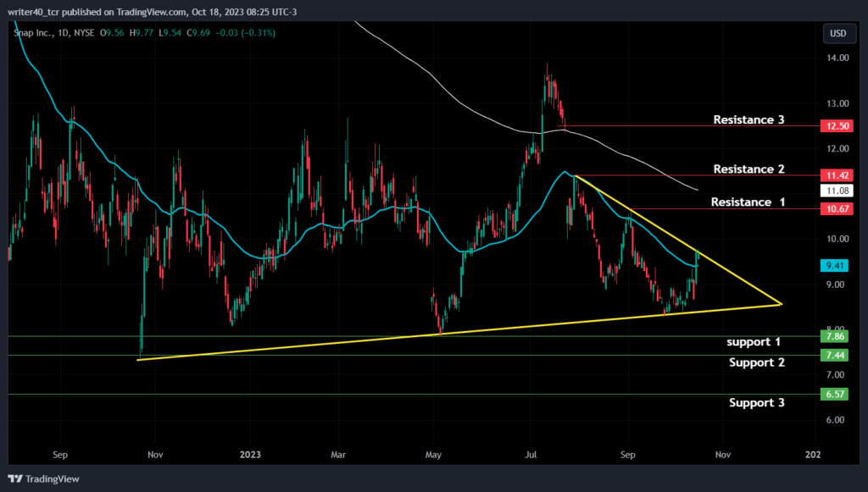Click the blue 9.41 price label
The image size is (868, 492).
[834, 266]
